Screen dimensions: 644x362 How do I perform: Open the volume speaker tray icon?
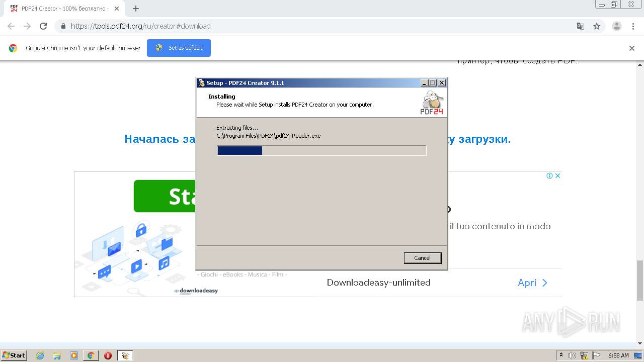572,355
